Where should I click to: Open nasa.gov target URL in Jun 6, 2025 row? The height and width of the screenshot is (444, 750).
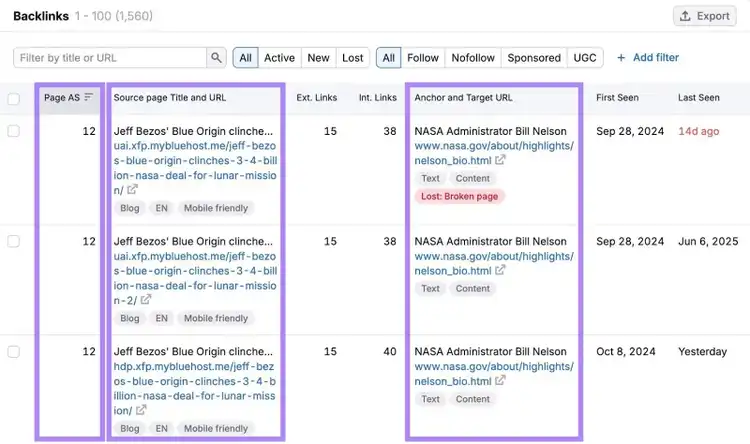coord(494,263)
